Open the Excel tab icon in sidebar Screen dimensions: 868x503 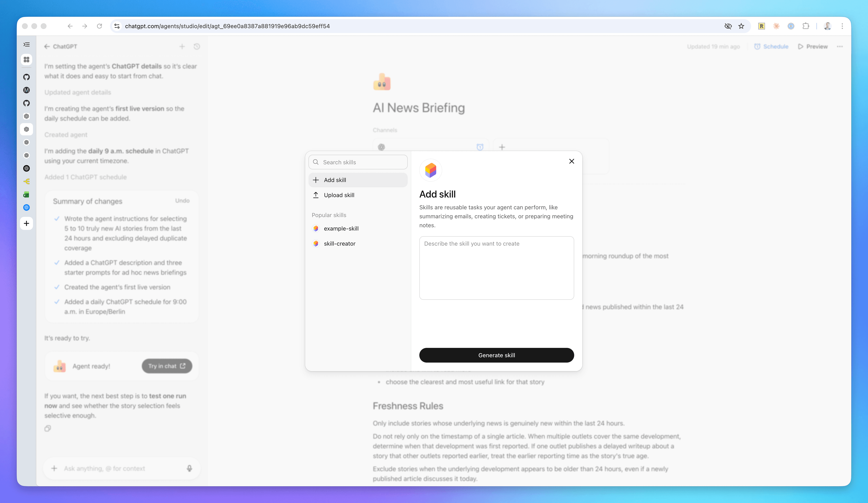26,195
